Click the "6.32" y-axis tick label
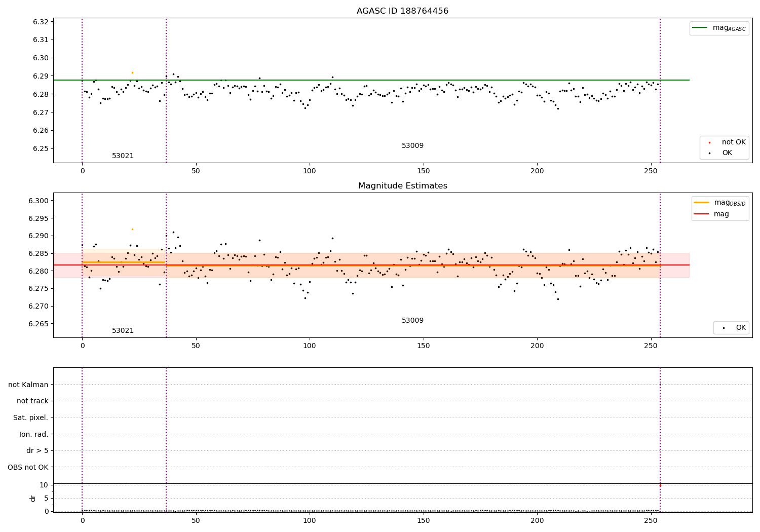Image resolution: width=760 pixels, height=532 pixels. (x=41, y=22)
